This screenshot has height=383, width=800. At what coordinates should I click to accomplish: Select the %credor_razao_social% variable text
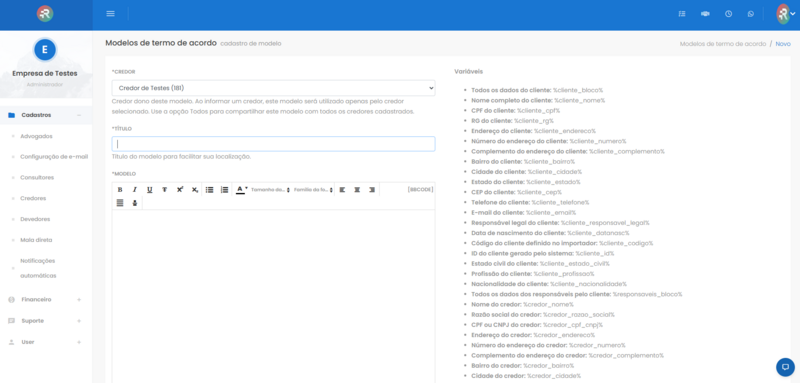pyautogui.click(x=579, y=315)
